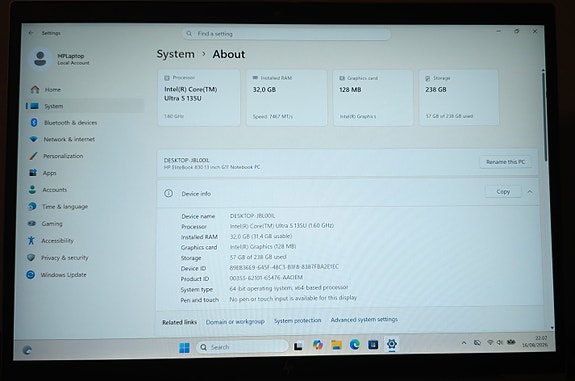Copy the Device info details
575x381 pixels.
point(503,191)
